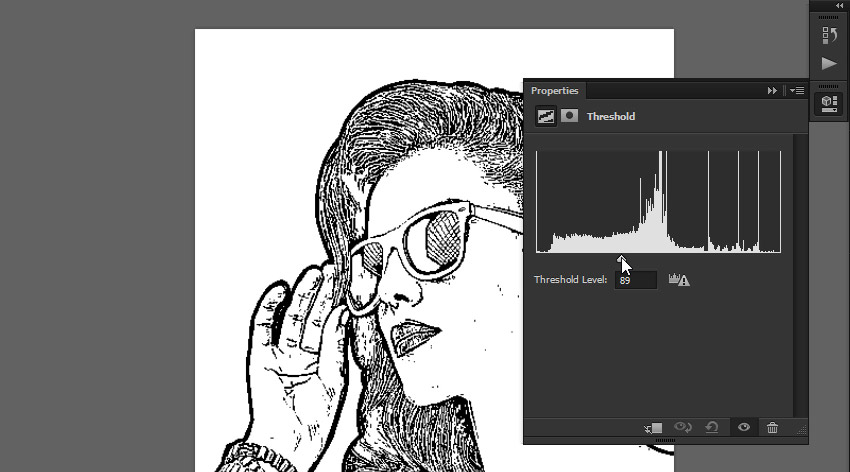Screen dimensions: 850x472
Task: Open the History panel from the dock
Action: click(x=829, y=35)
